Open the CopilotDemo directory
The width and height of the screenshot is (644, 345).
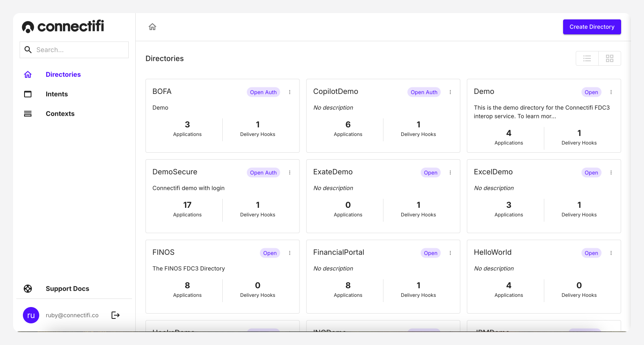[x=335, y=91]
